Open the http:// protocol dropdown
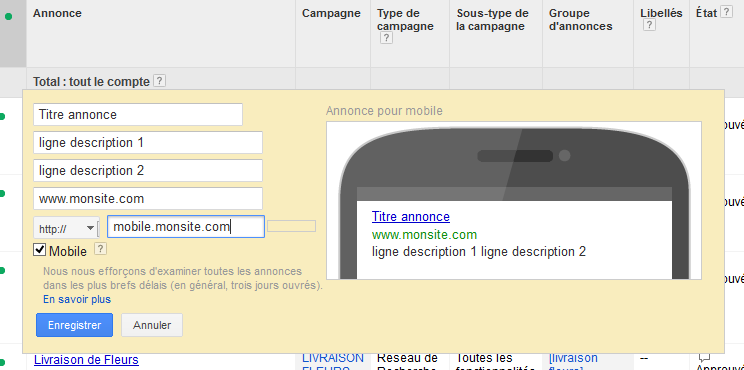 [x=66, y=229]
